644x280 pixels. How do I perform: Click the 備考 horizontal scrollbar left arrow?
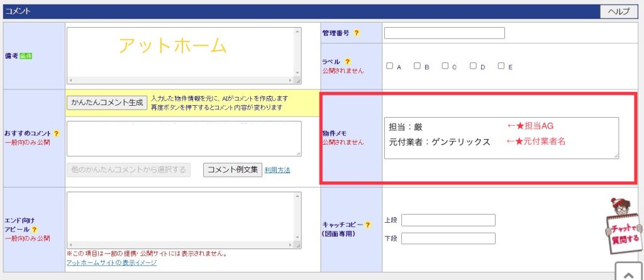coord(70,81)
